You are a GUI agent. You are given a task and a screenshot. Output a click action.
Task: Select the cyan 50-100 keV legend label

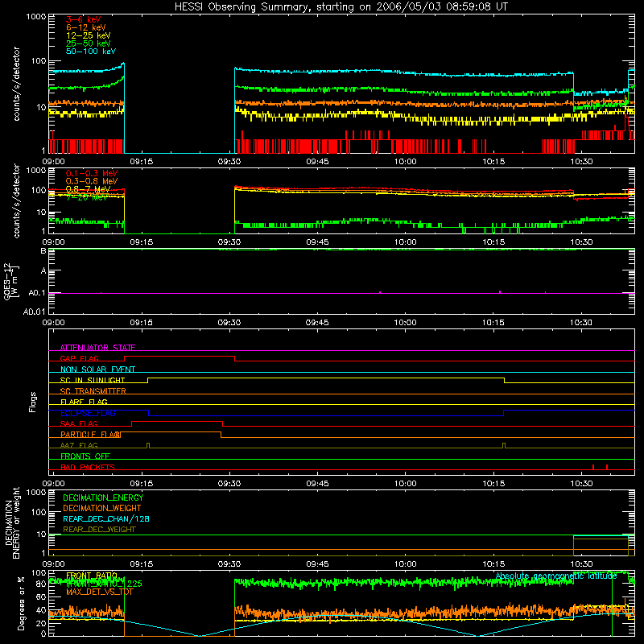click(91, 52)
